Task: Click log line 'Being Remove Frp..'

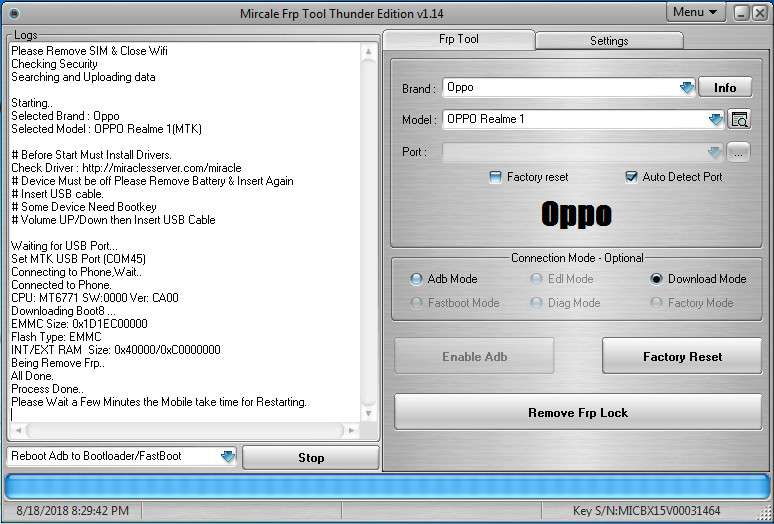Action: pos(58,363)
